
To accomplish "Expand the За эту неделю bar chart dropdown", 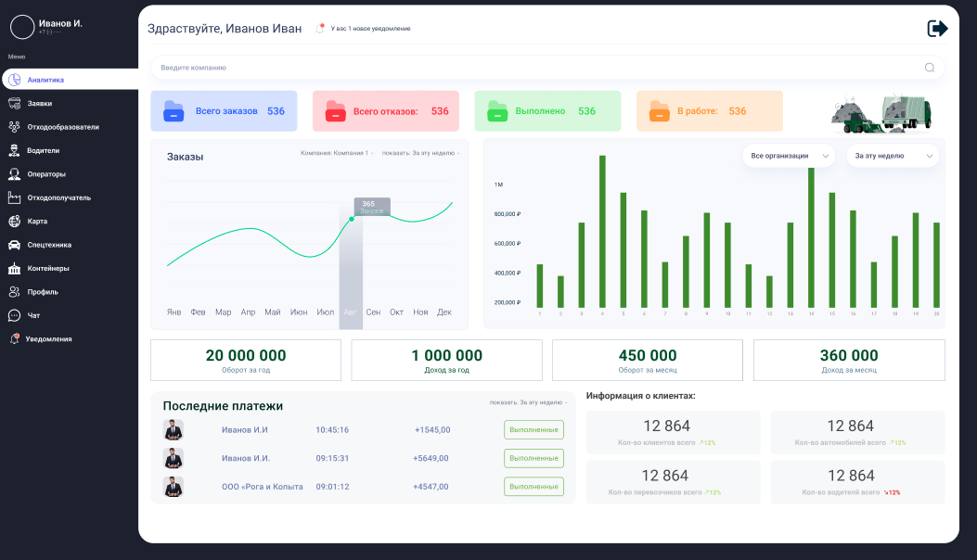I will (x=893, y=156).
